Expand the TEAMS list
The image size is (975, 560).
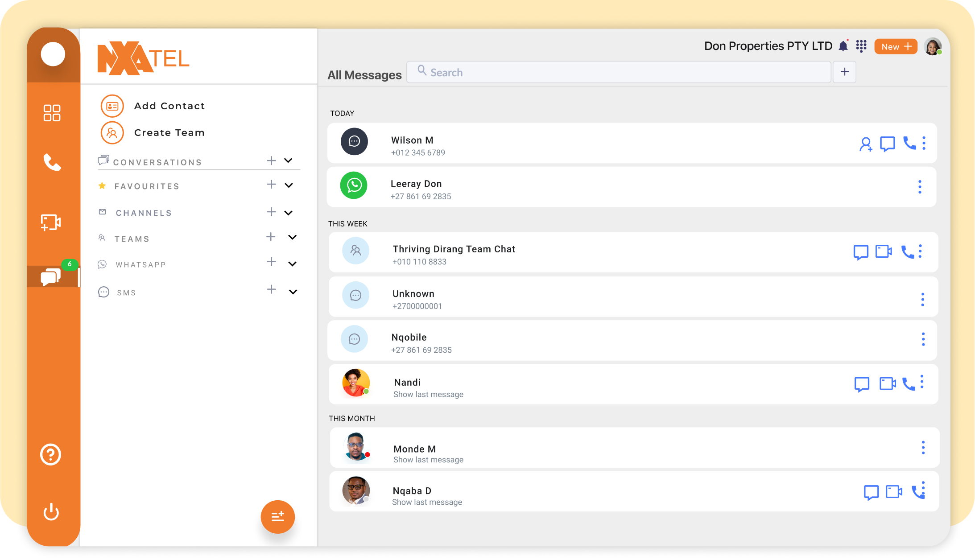(292, 237)
